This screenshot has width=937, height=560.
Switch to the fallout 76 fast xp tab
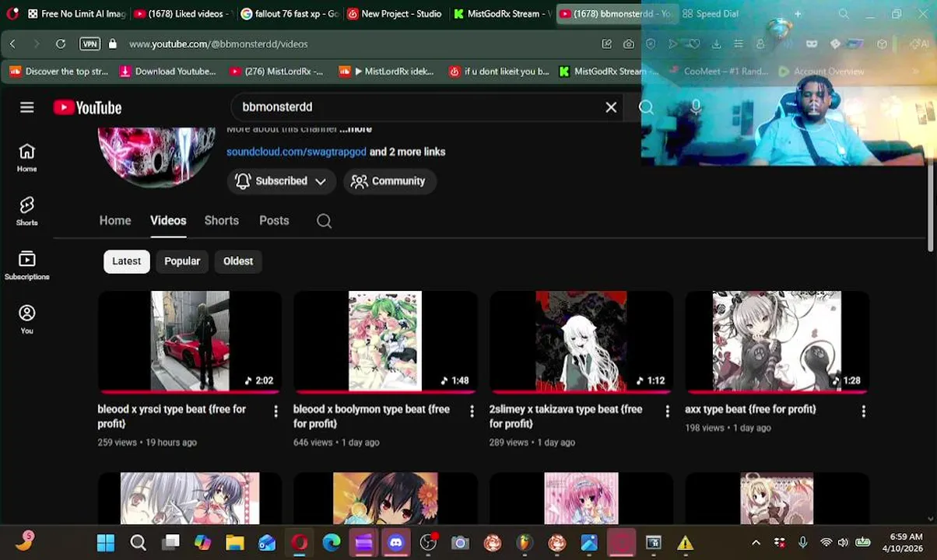(x=290, y=13)
